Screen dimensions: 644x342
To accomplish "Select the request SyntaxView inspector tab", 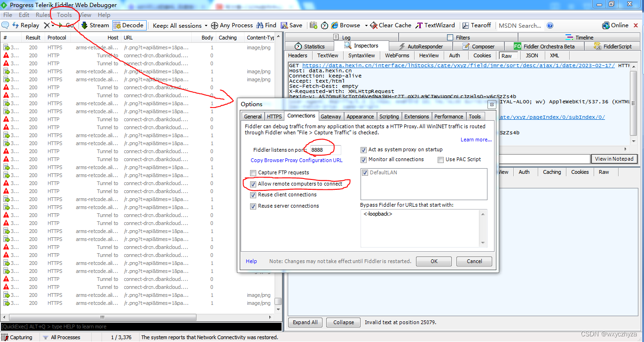I will (361, 55).
